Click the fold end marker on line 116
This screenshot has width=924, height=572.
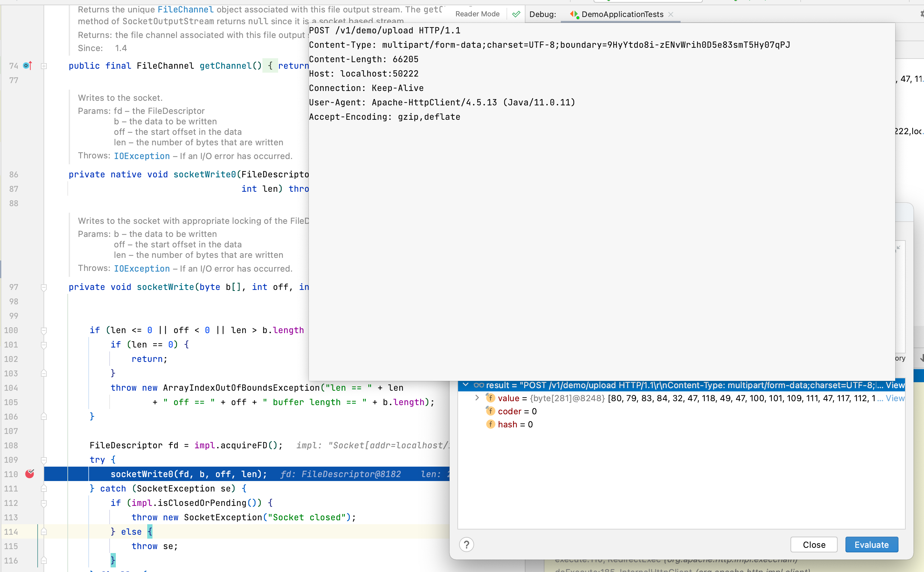(x=44, y=560)
